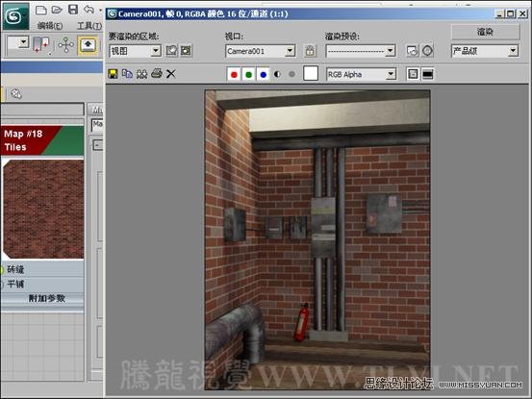Image resolution: width=532 pixels, height=399 pixels.
Task: Expand the 产品级 quality dropdown
Action: click(x=513, y=51)
